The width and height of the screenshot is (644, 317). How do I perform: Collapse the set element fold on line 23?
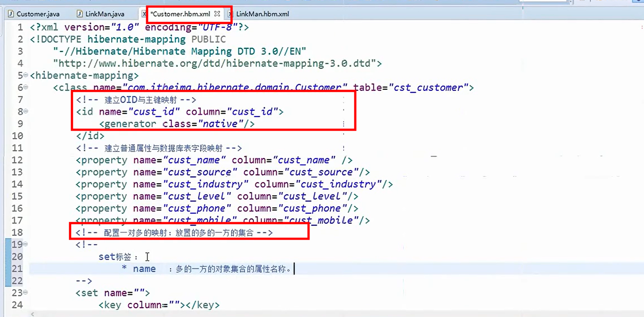(25, 292)
